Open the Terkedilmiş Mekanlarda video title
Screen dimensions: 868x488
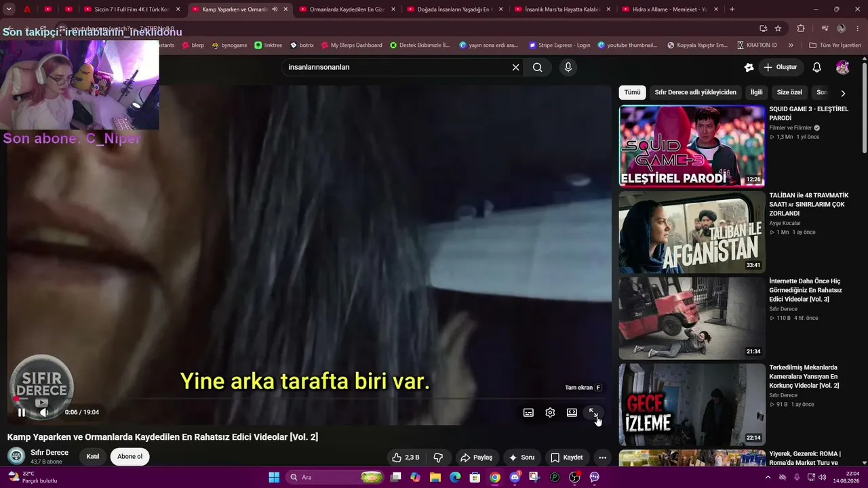[806, 376]
